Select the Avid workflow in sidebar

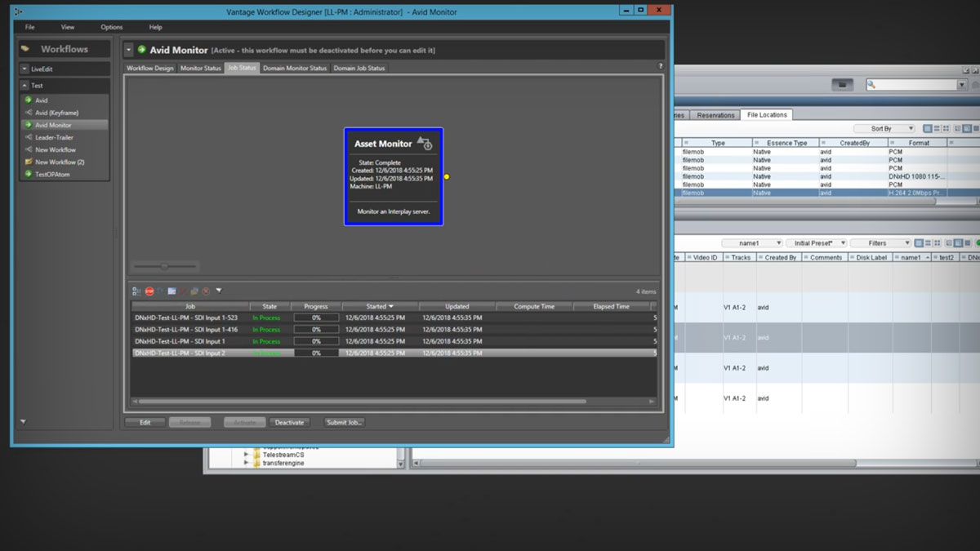point(64,100)
